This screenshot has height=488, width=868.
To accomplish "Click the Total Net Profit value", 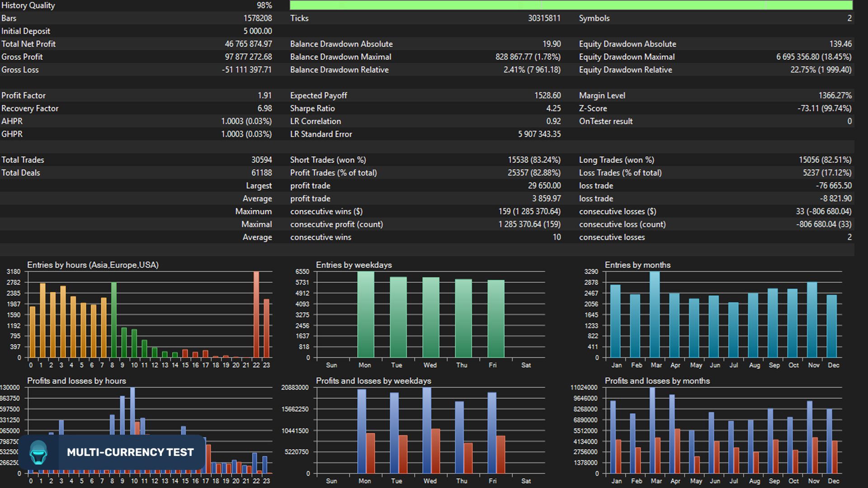I will pyautogui.click(x=249, y=44).
